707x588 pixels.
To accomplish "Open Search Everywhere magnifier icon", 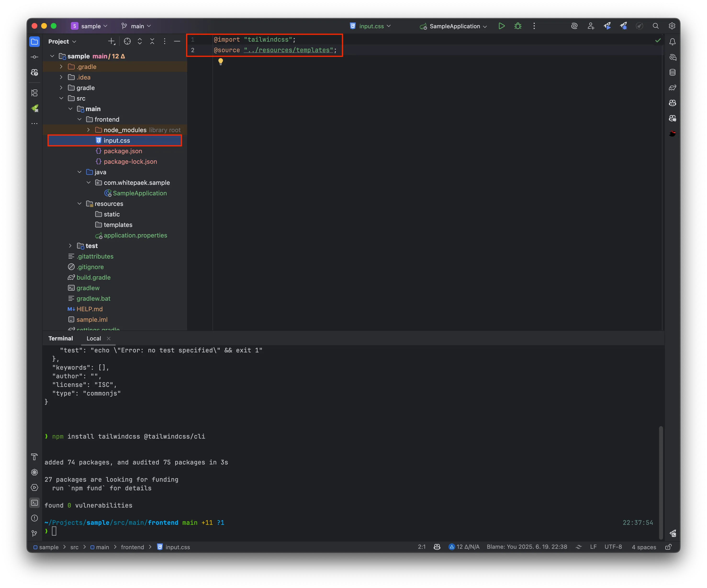I will tap(656, 26).
